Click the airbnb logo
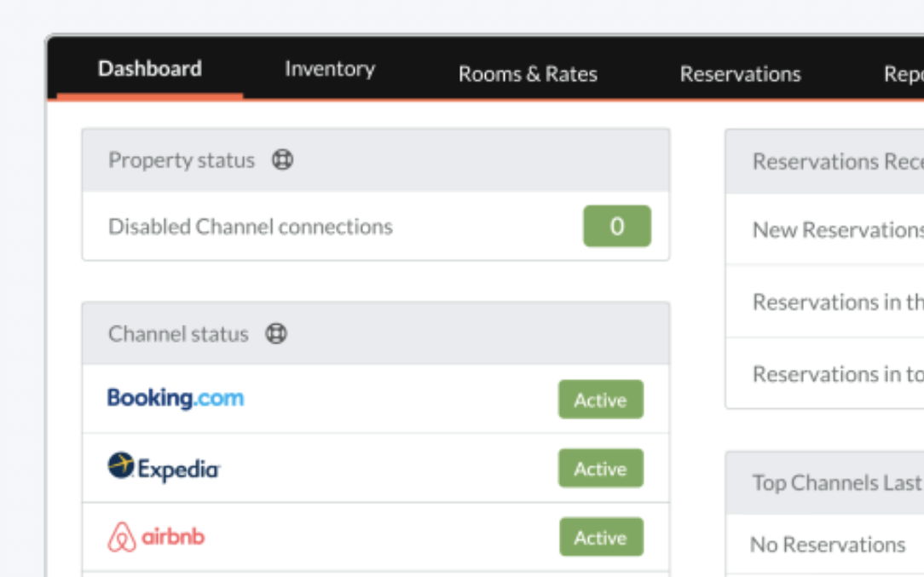Screen dimensions: 924x577 click(157, 538)
